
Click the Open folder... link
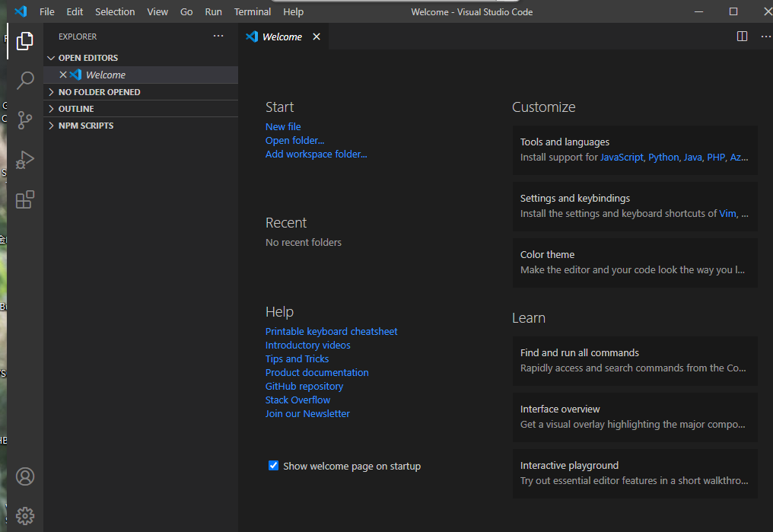[294, 141]
